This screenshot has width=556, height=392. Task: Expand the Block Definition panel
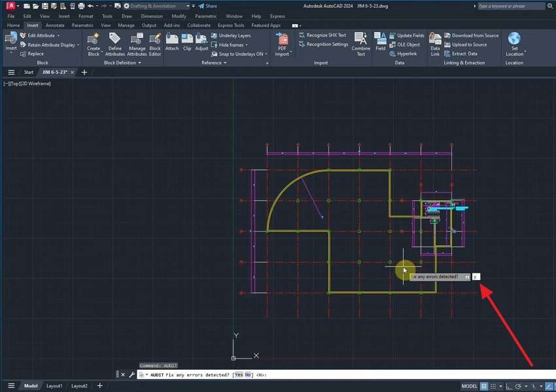click(x=122, y=63)
